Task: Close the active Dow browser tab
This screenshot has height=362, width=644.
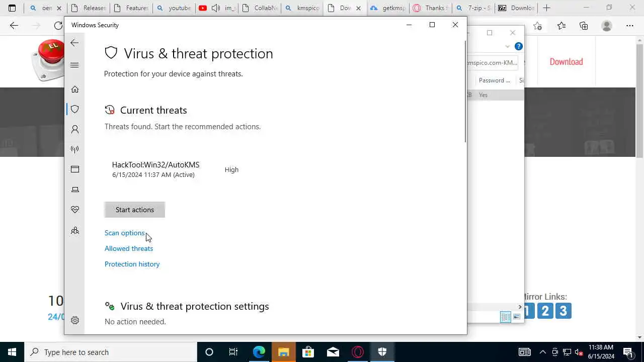Action: coord(358,8)
